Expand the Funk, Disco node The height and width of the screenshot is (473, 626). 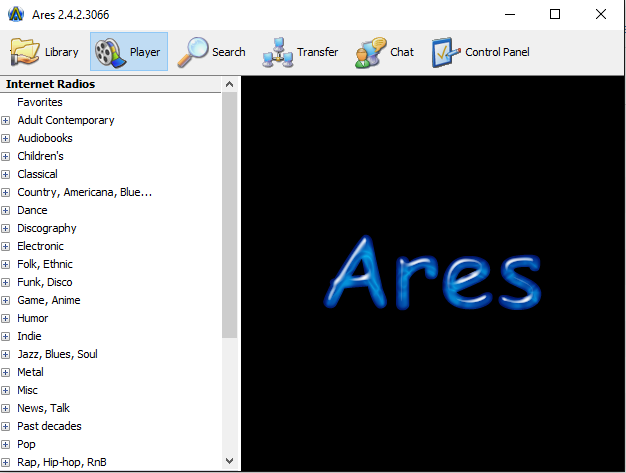click(x=6, y=283)
